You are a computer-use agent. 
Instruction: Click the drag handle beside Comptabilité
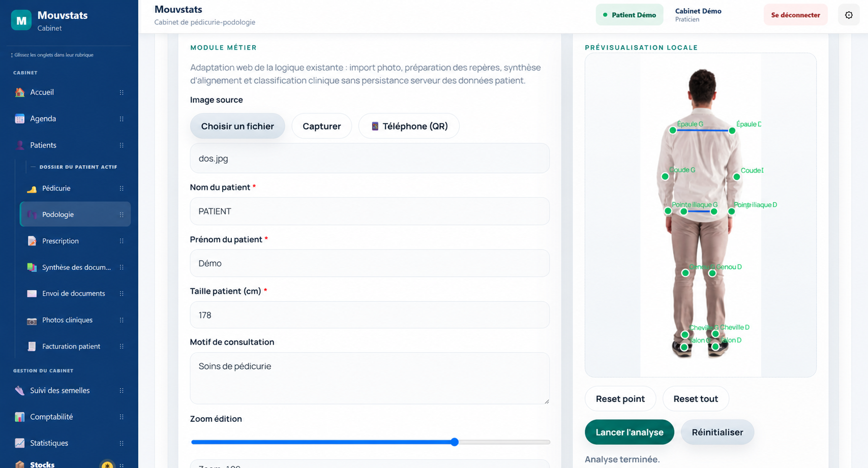122,417
